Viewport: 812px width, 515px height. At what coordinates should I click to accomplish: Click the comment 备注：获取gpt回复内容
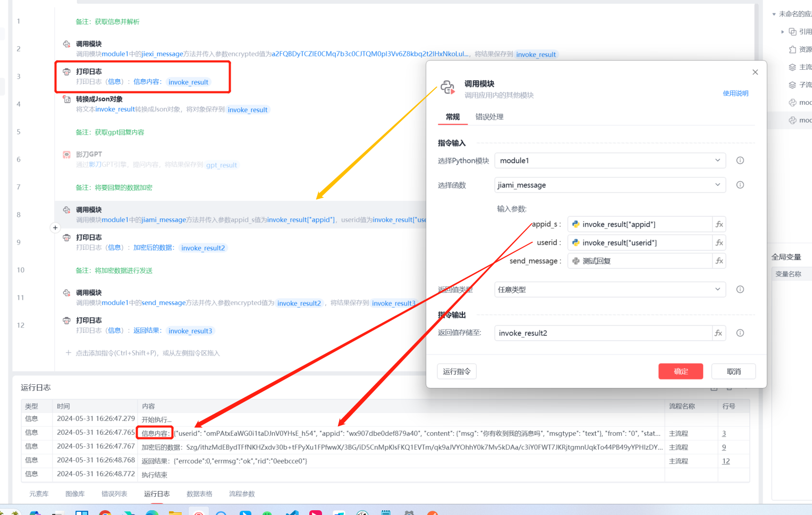[110, 132]
